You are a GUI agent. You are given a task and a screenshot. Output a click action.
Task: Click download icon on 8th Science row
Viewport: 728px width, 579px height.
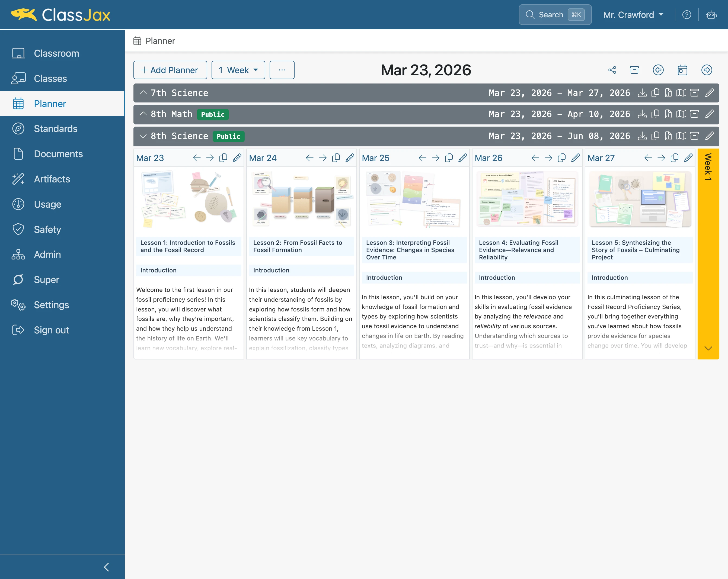coord(642,136)
